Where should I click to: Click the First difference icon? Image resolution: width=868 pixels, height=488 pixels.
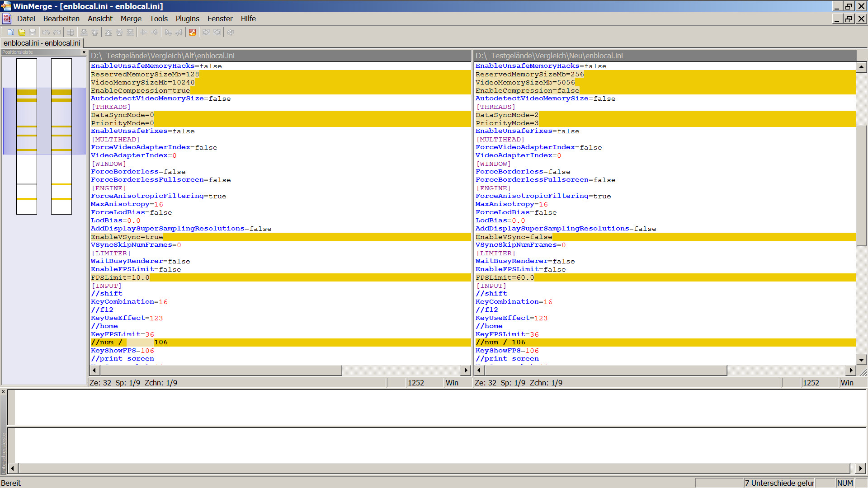point(108,32)
